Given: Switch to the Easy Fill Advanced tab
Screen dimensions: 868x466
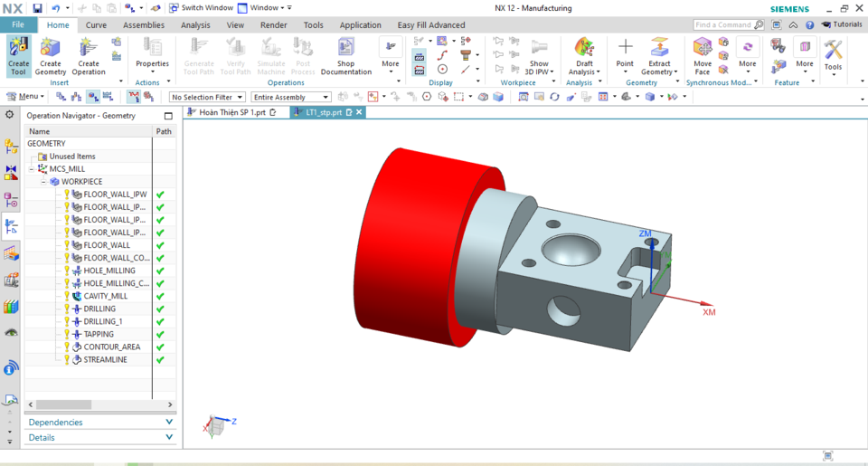Looking at the screenshot, I should pyautogui.click(x=431, y=25).
